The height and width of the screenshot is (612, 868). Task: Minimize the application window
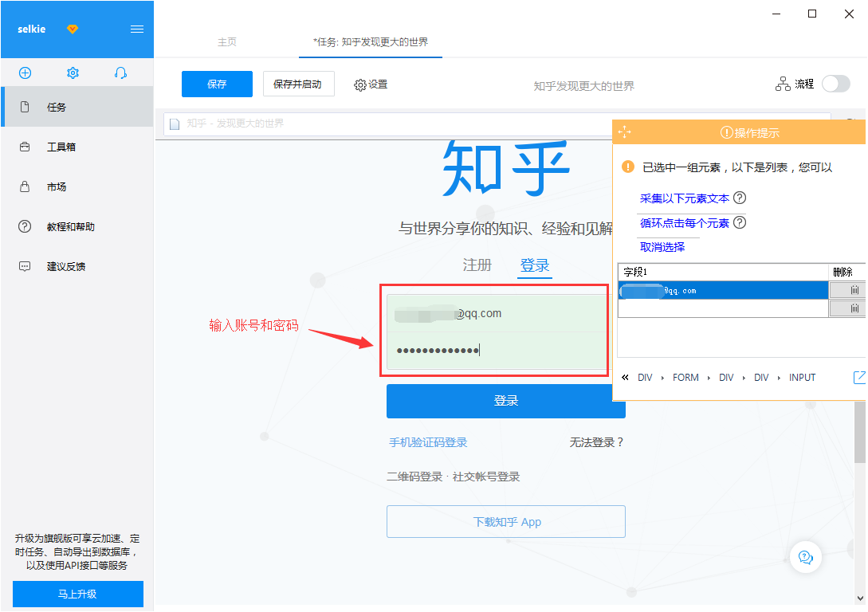point(776,14)
